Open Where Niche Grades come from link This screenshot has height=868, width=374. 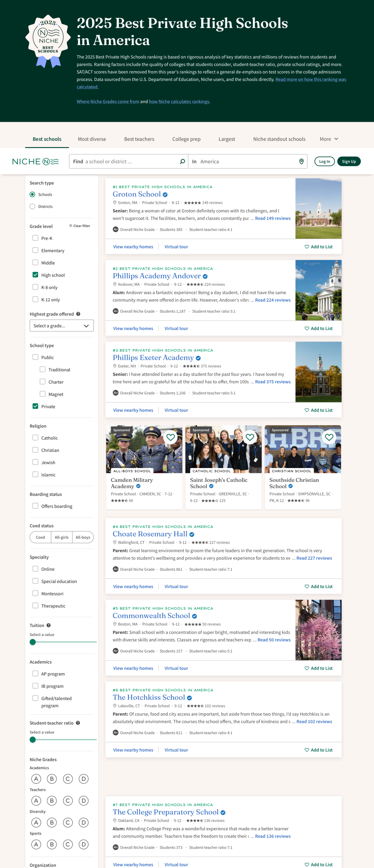point(108,102)
